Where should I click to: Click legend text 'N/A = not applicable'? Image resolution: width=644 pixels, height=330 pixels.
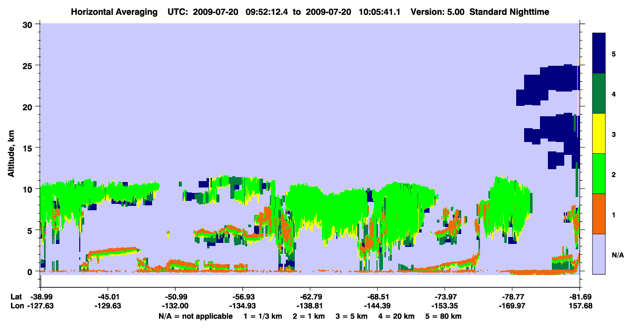tap(196, 316)
